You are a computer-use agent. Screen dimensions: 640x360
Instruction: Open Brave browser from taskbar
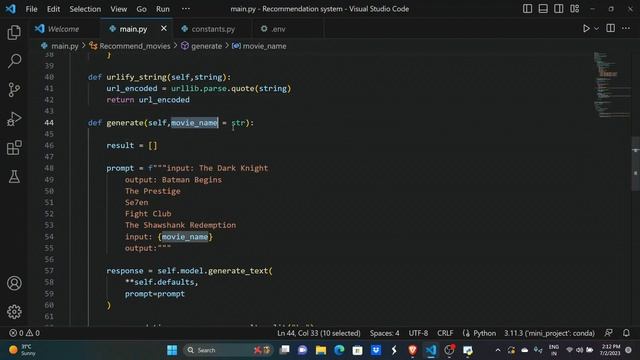pos(412,350)
